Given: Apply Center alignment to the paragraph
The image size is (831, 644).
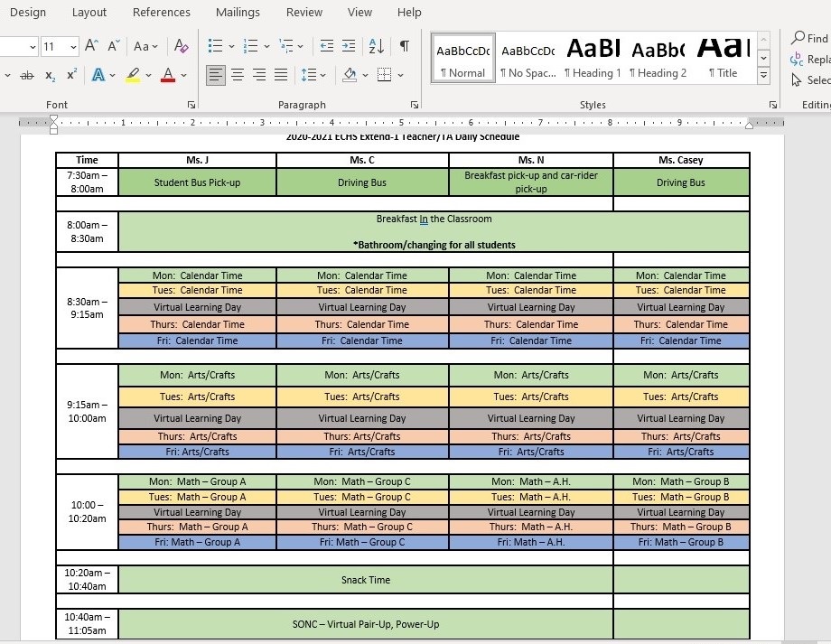Looking at the screenshot, I should [x=238, y=75].
